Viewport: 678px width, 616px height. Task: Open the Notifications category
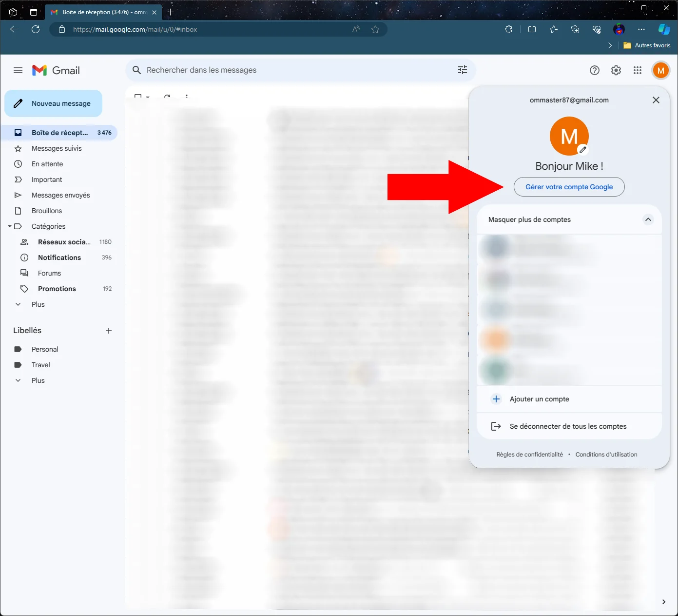coord(59,258)
